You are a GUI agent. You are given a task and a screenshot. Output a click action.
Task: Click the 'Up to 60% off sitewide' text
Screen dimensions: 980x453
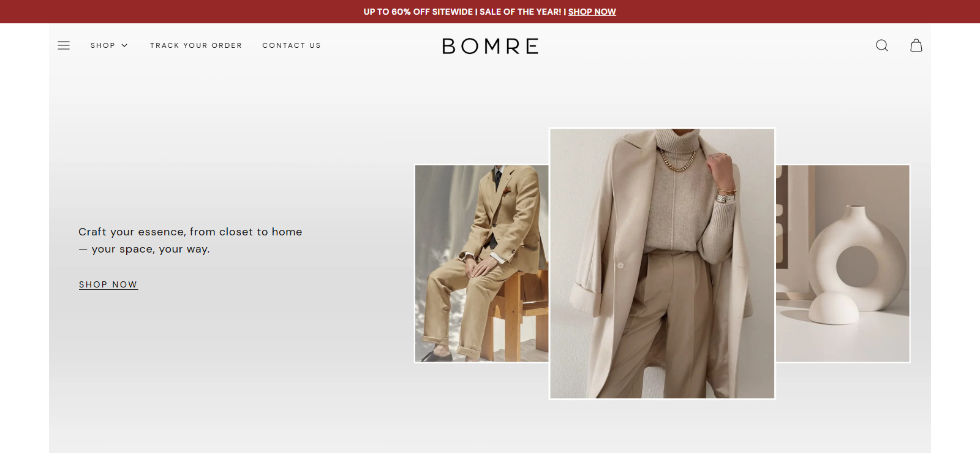pos(418,12)
